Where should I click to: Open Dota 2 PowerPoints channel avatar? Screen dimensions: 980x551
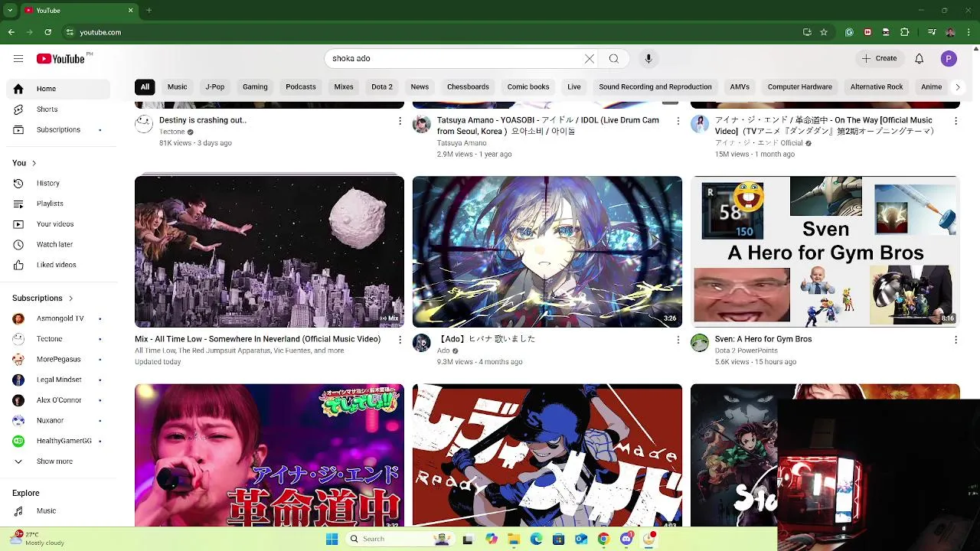[x=700, y=343]
